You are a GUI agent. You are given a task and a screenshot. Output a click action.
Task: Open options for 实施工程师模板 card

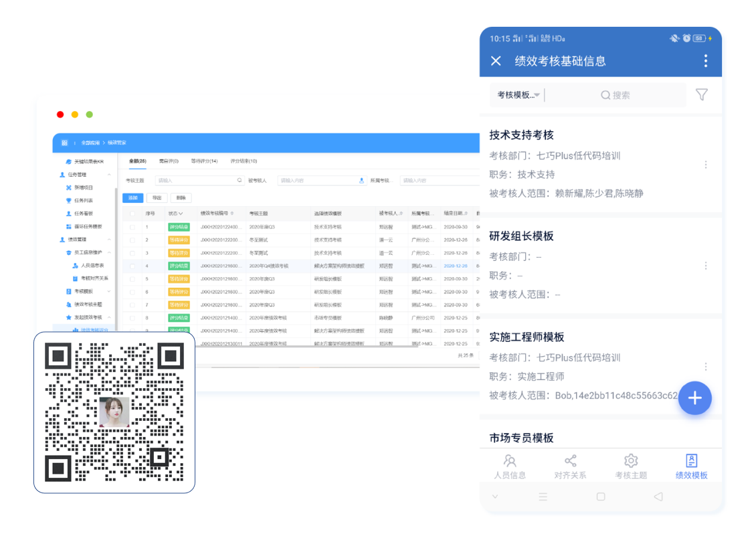coord(706,367)
